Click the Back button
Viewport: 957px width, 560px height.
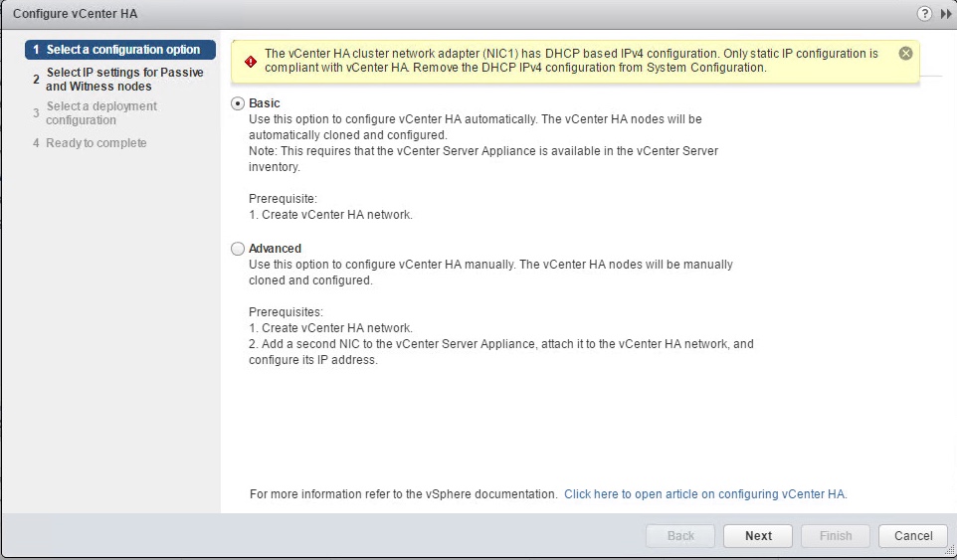pyautogui.click(x=680, y=536)
